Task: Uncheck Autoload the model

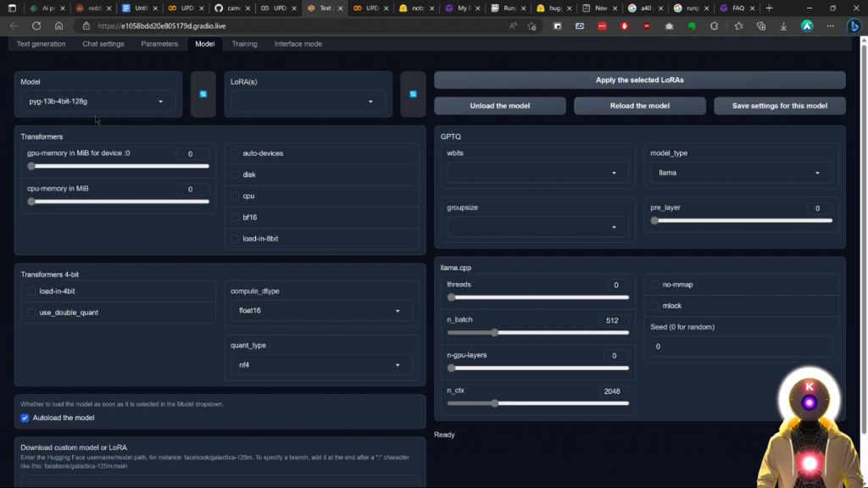Action: [x=25, y=418]
